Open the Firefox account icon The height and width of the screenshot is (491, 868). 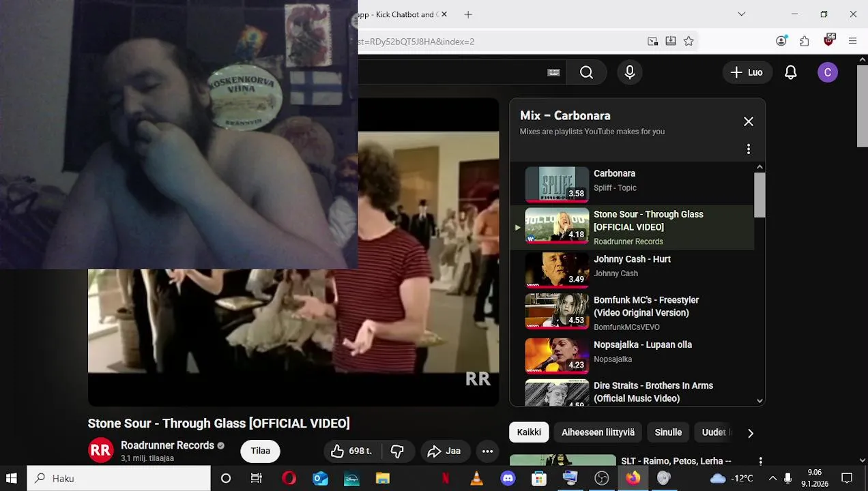point(781,41)
